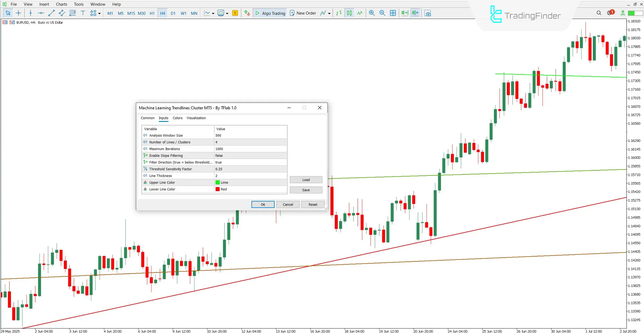Activate the Draw Trendline tool
The image size is (644, 334).
[51, 13]
